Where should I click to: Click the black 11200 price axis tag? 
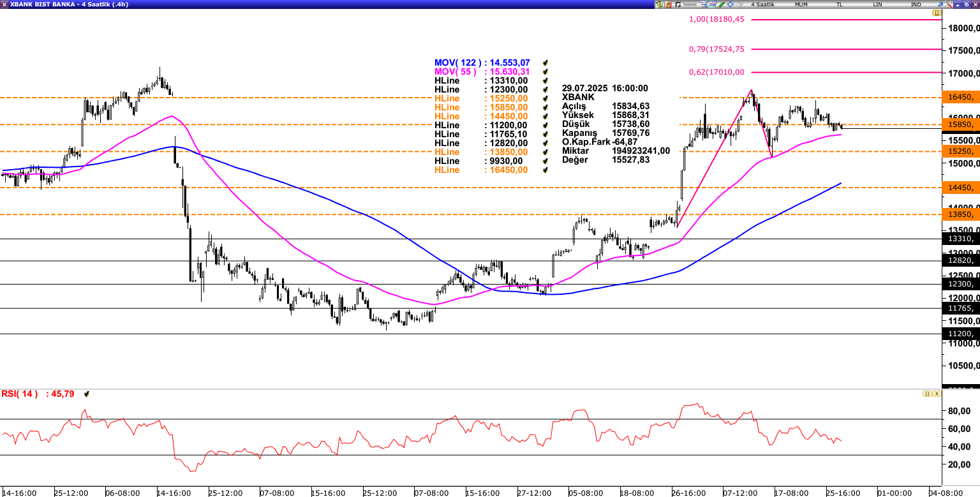[961, 334]
